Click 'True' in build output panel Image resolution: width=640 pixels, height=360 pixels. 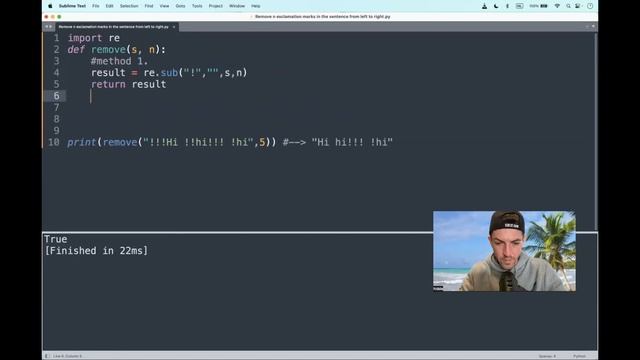point(56,239)
